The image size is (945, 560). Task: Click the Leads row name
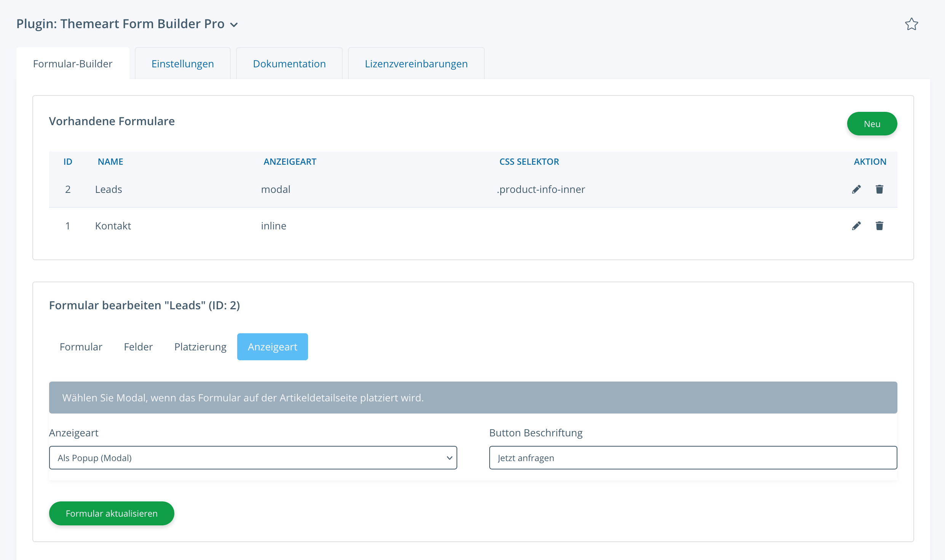[x=109, y=189]
